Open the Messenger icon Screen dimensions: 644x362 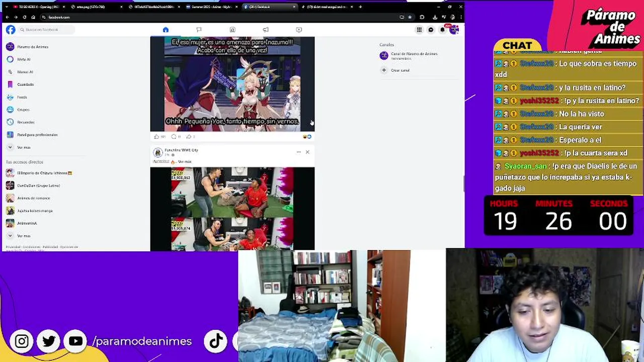tap(431, 30)
